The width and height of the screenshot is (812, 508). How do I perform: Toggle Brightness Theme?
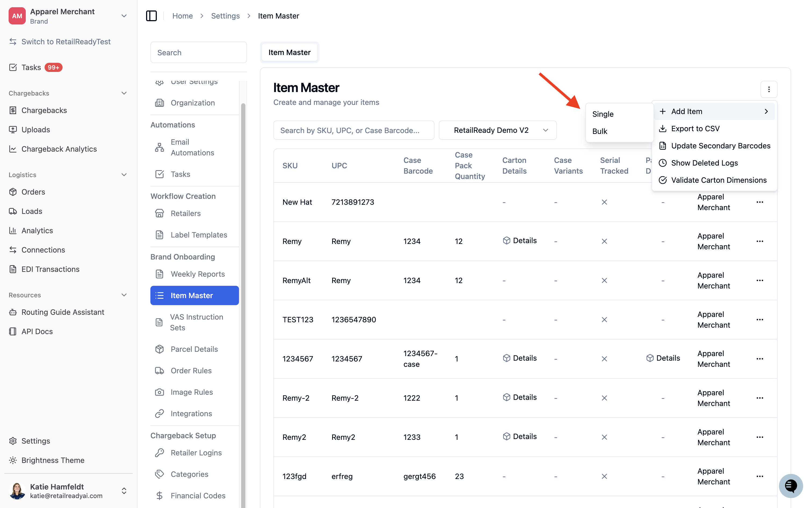[47, 460]
